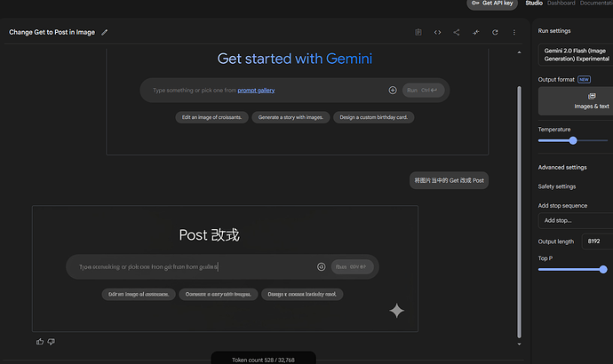The width and height of the screenshot is (613, 364).
Task: Click the thumbs down feedback icon
Action: 52,342
